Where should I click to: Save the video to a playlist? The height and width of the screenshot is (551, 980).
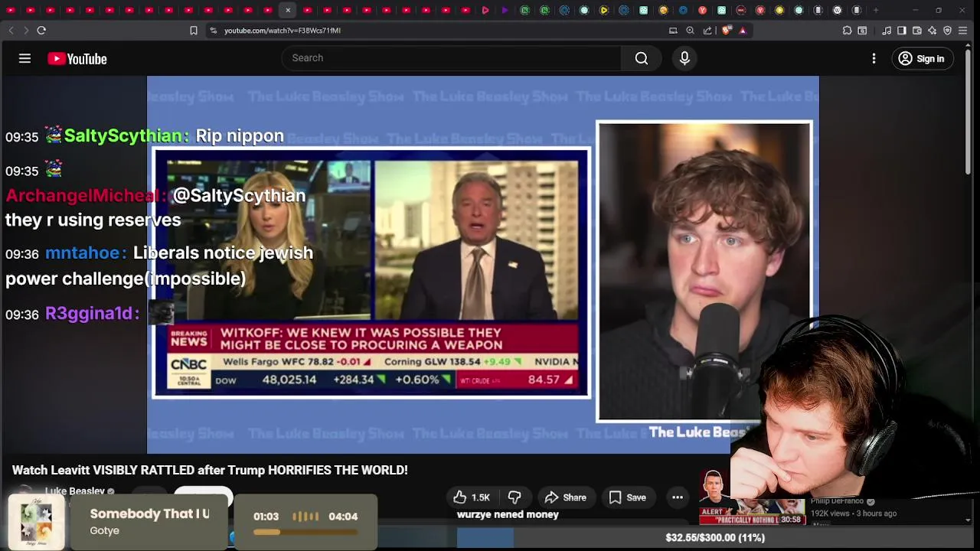628,497
